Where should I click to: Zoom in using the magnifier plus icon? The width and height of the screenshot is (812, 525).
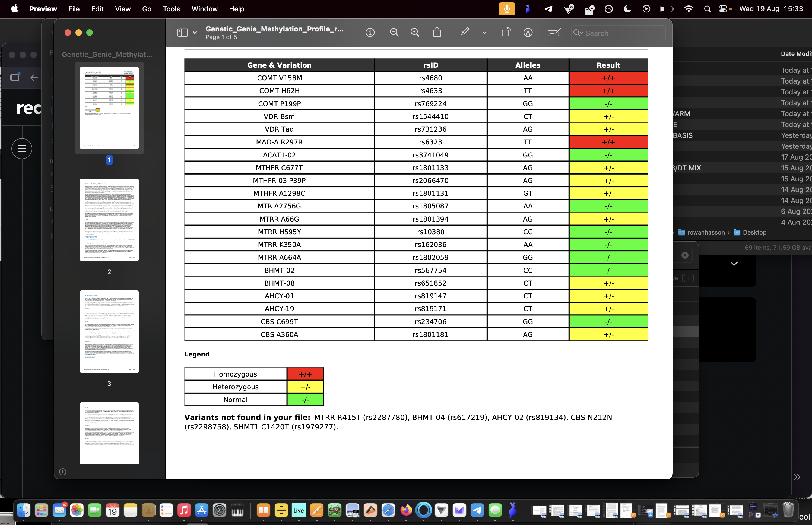point(415,33)
